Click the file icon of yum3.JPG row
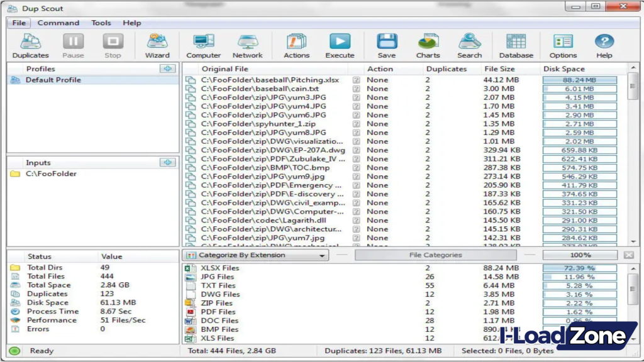The width and height of the screenshot is (644, 362). pyautogui.click(x=191, y=97)
